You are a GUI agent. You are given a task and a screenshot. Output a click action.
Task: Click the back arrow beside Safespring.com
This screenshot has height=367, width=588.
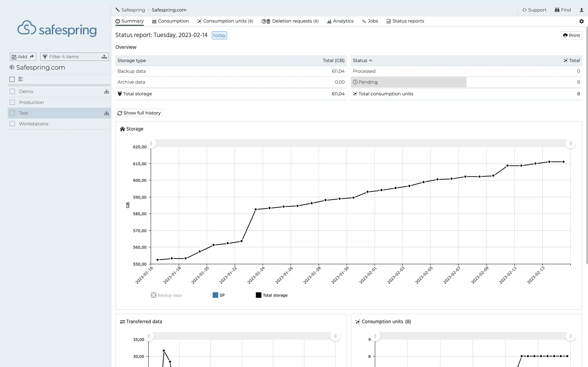pos(12,67)
